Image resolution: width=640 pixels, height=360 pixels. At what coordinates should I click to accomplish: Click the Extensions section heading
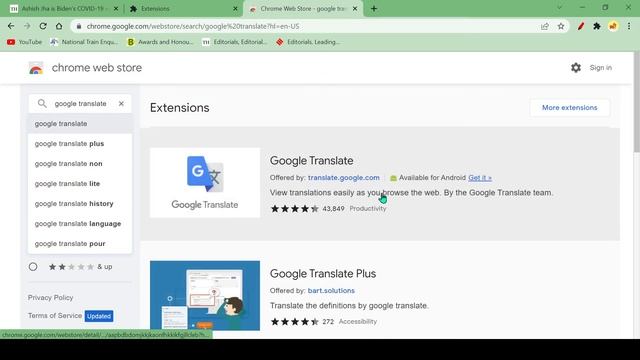coord(180,108)
